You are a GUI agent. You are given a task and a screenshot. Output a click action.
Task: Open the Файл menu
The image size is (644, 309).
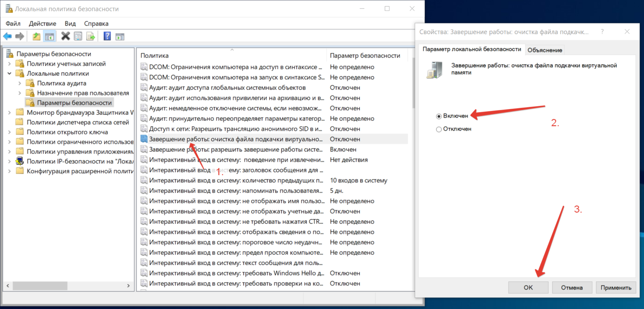pos(13,24)
